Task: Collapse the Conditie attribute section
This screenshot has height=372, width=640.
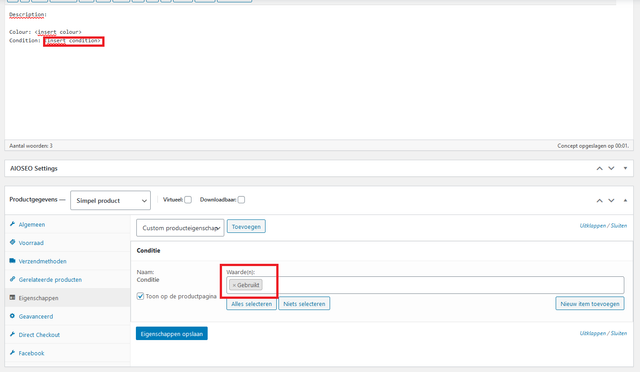Action: tap(382, 250)
